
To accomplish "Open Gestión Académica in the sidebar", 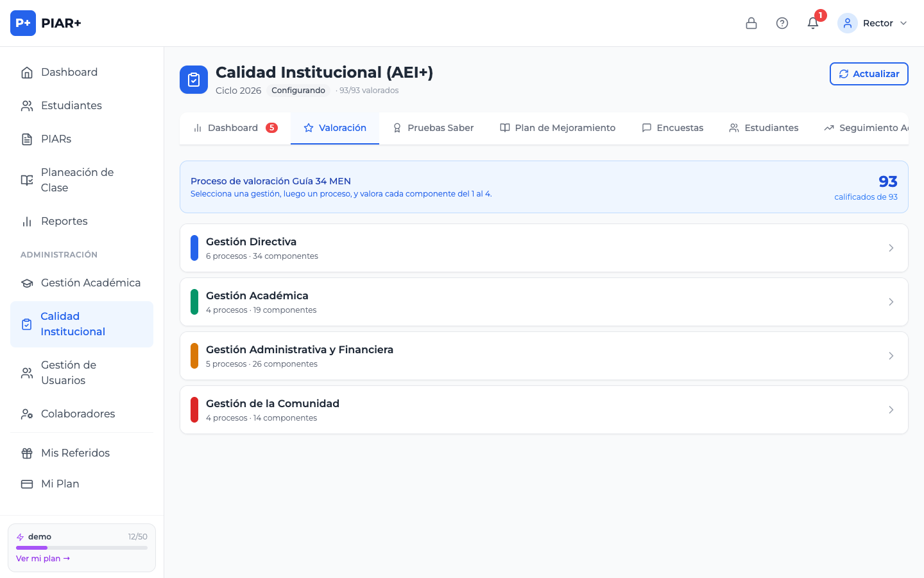I will [82, 283].
